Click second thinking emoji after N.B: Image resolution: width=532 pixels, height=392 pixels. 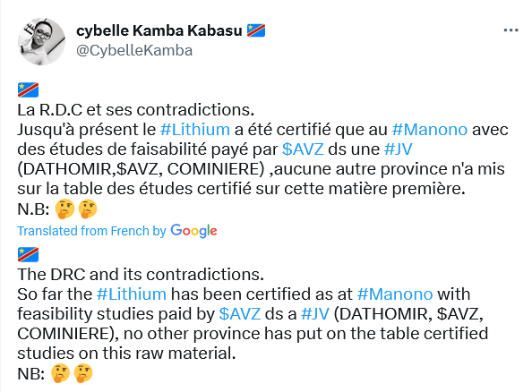tap(88, 209)
